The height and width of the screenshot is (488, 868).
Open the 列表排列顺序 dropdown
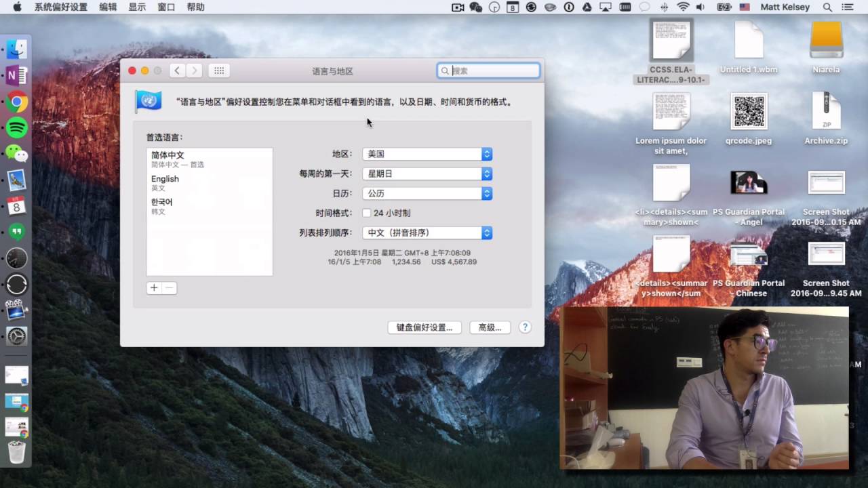pos(427,232)
